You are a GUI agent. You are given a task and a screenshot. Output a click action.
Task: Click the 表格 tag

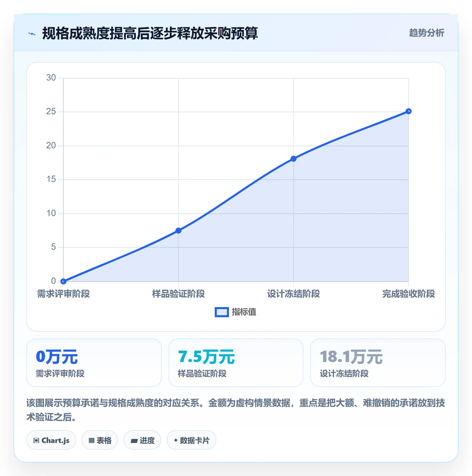[100, 440]
